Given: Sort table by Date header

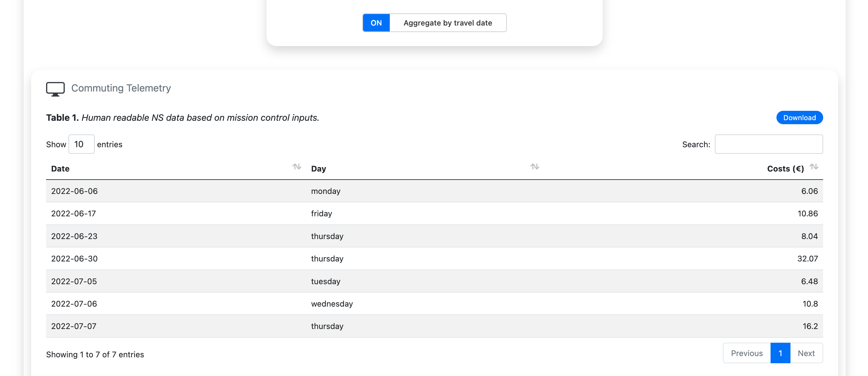Looking at the screenshot, I should [x=60, y=168].
